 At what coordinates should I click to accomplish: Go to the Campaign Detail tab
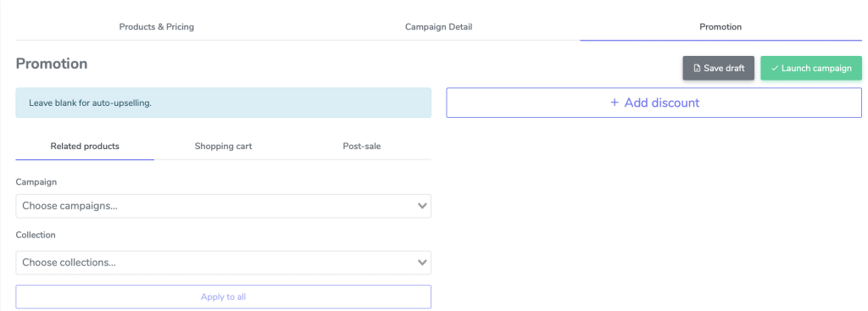[x=438, y=26]
